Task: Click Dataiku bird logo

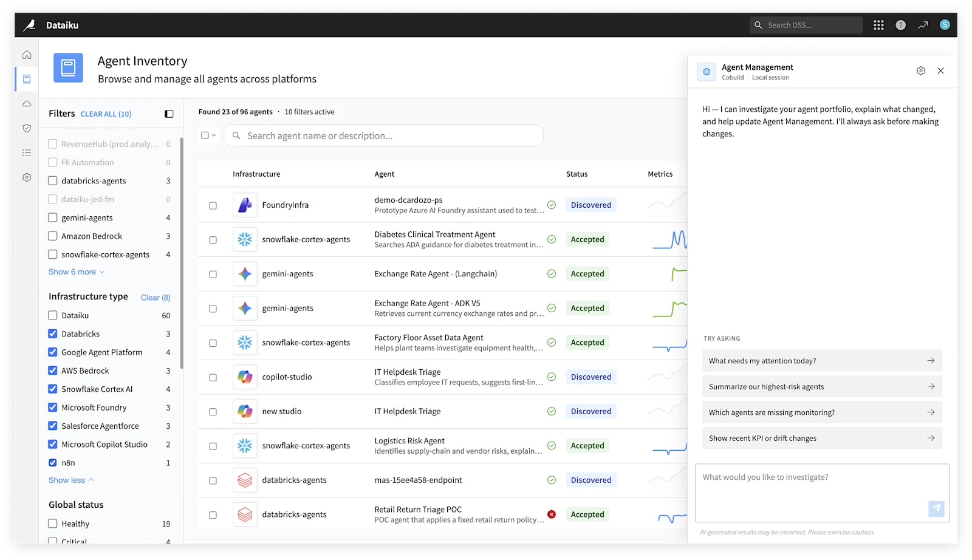Action: 29,25
